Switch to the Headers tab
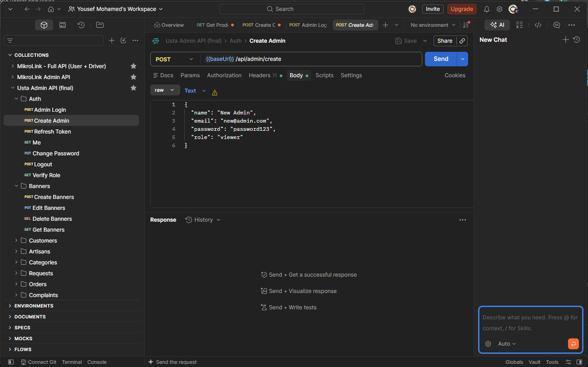The width and height of the screenshot is (588, 367). [265, 75]
